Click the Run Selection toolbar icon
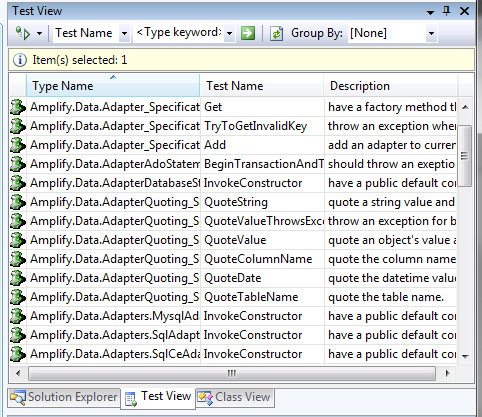The height and width of the screenshot is (417, 482). [x=23, y=33]
